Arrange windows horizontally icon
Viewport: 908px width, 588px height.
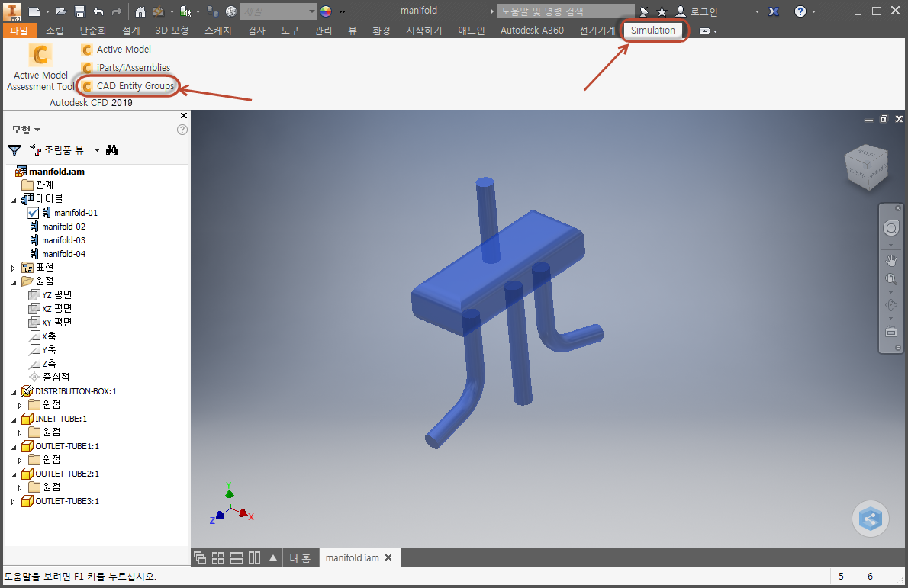point(237,558)
